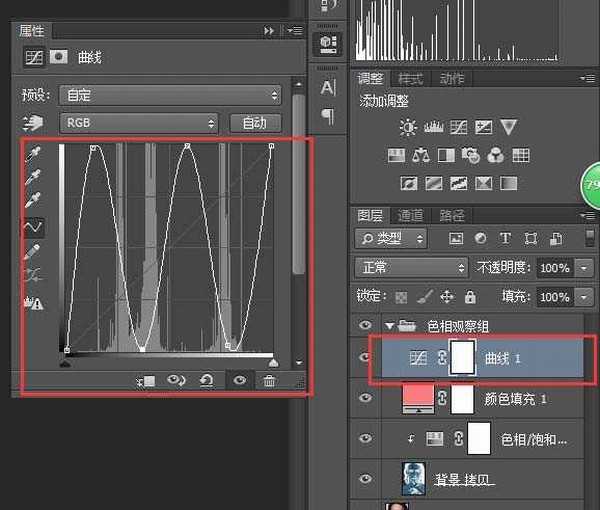The width and height of the screenshot is (600, 510).
Task: Hide the 色相观察组 group layer
Action: point(365,325)
